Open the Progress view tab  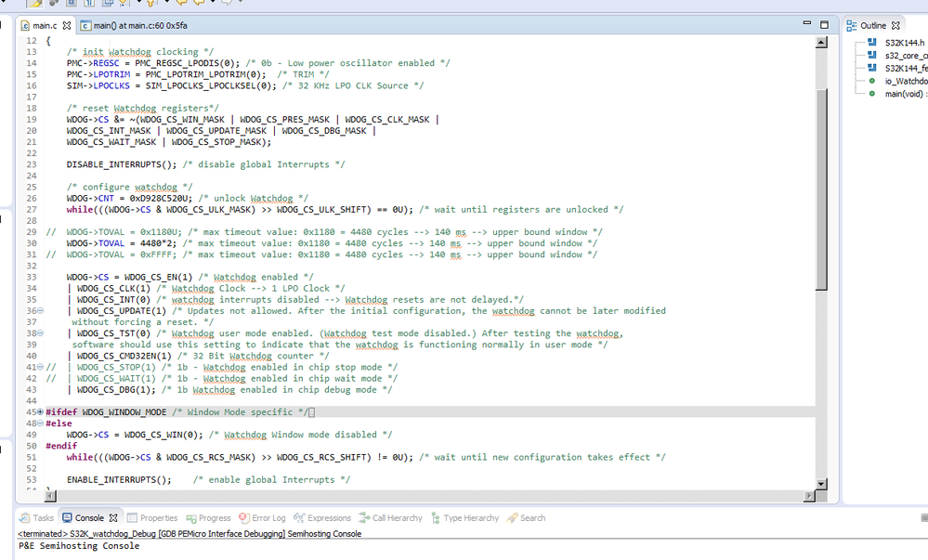point(208,518)
